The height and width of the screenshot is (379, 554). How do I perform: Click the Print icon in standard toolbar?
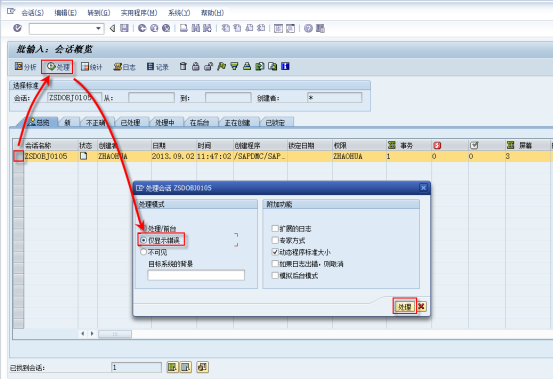(x=184, y=28)
